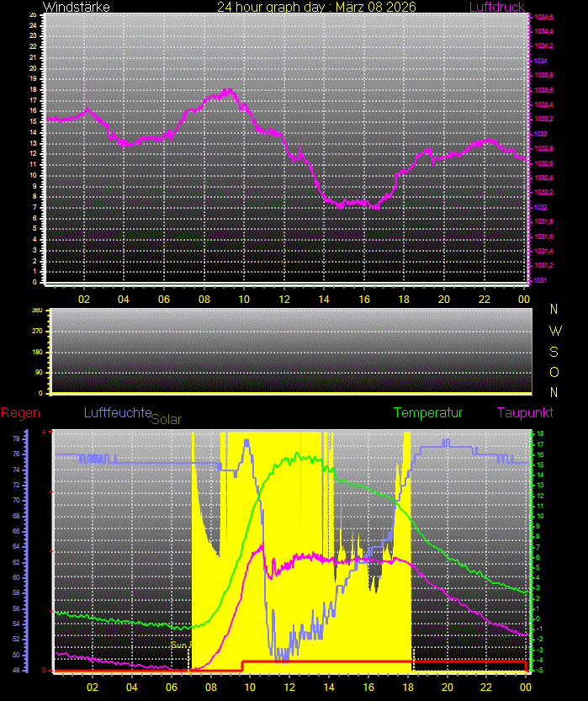Image resolution: width=588 pixels, height=701 pixels.
Task: Click the Luftfeuchte legend label
Action: [117, 412]
